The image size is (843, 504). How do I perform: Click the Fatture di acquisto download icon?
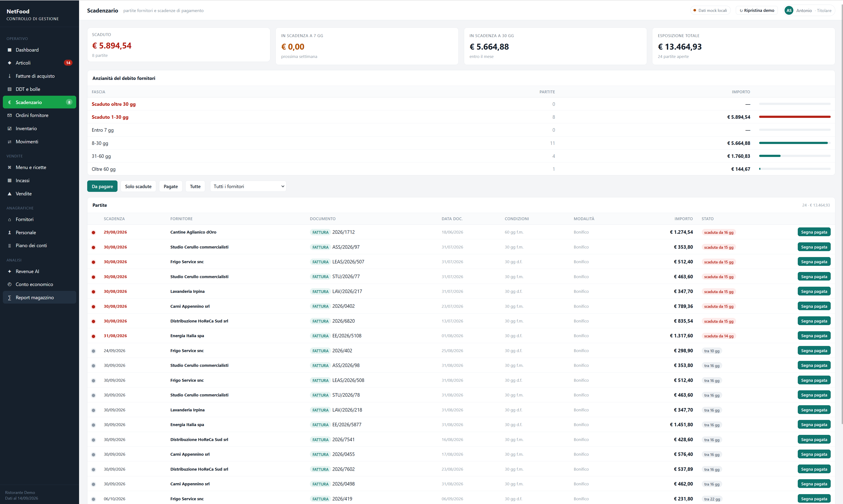(9, 76)
